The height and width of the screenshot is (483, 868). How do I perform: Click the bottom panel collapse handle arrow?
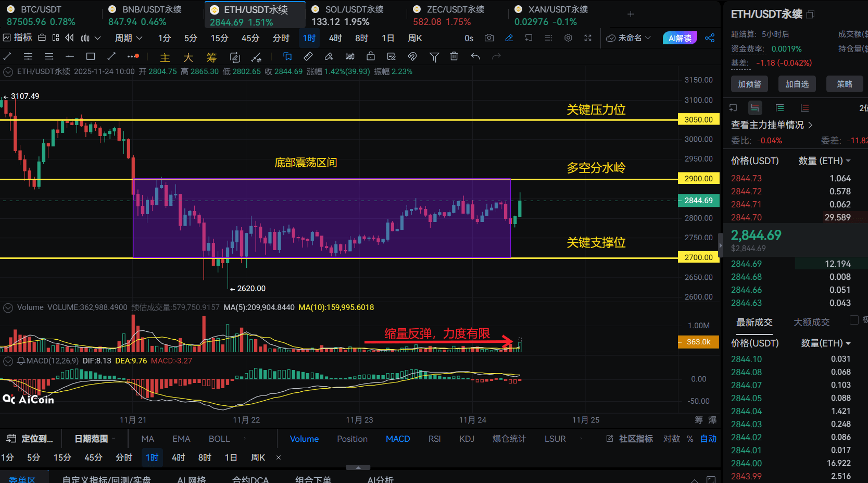point(358,467)
